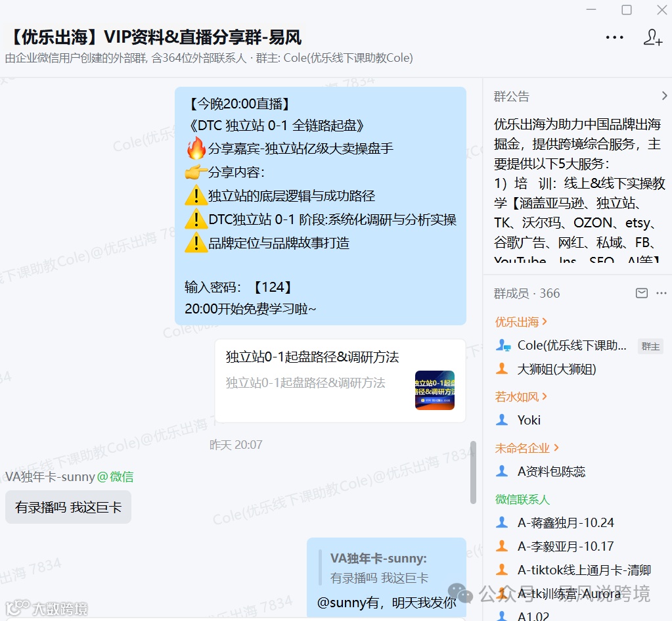Expand the 若水如风 member group

click(x=521, y=396)
